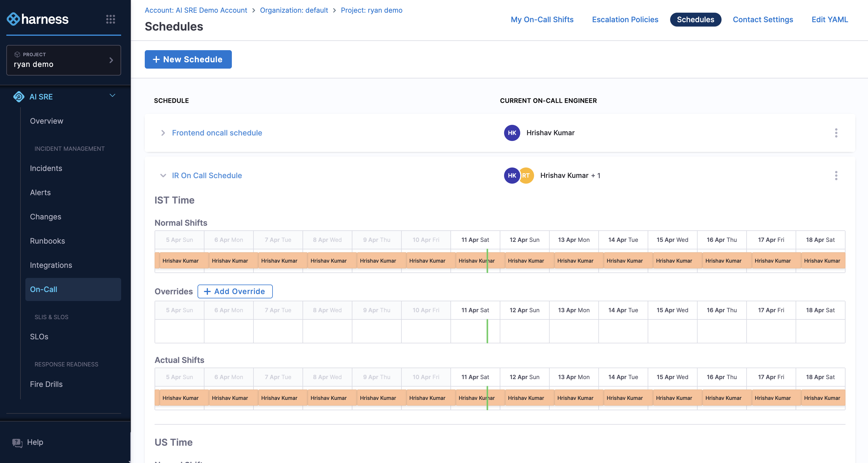The height and width of the screenshot is (463, 868).
Task: Open Incidents in the sidebar
Action: tap(46, 168)
